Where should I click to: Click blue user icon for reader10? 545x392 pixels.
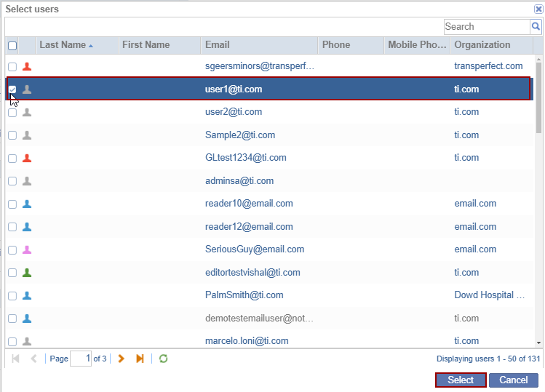click(27, 204)
